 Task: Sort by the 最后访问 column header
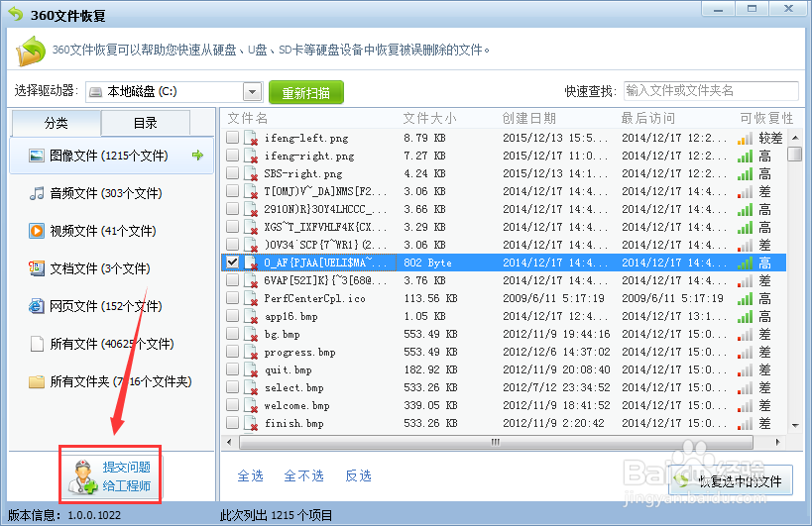pyautogui.click(x=647, y=119)
